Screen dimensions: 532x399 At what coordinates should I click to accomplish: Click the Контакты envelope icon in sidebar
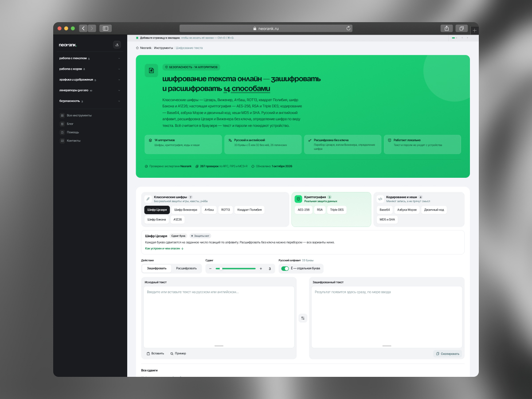click(x=62, y=141)
